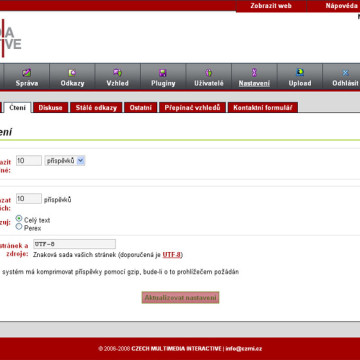Click the Odhlásit logout icon
This screenshot has height=360, width=360.
pyautogui.click(x=345, y=73)
